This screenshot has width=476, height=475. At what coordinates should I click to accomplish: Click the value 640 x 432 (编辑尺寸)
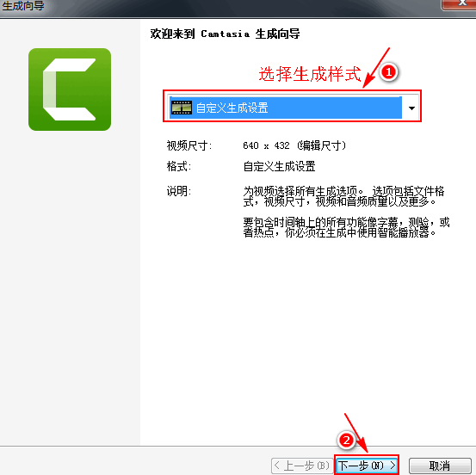pos(294,145)
